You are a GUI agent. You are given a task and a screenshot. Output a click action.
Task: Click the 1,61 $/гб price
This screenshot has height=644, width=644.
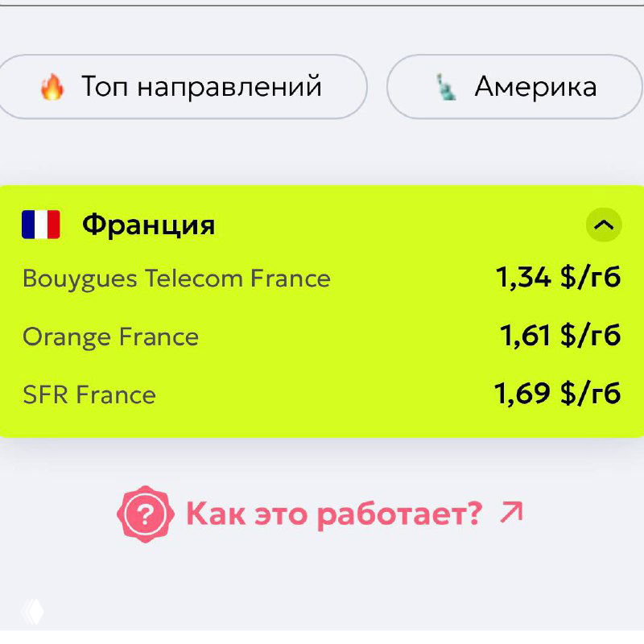560,336
